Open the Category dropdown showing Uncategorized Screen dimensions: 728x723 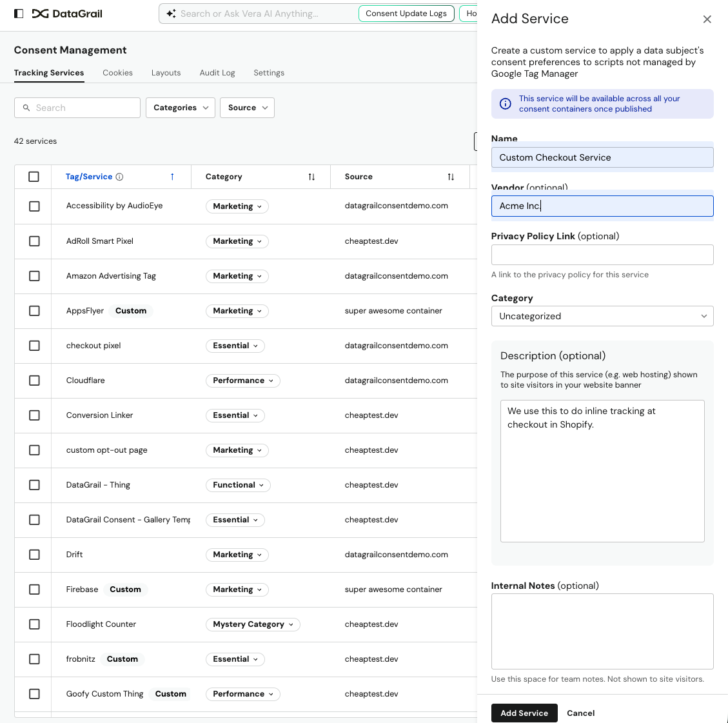tap(602, 316)
